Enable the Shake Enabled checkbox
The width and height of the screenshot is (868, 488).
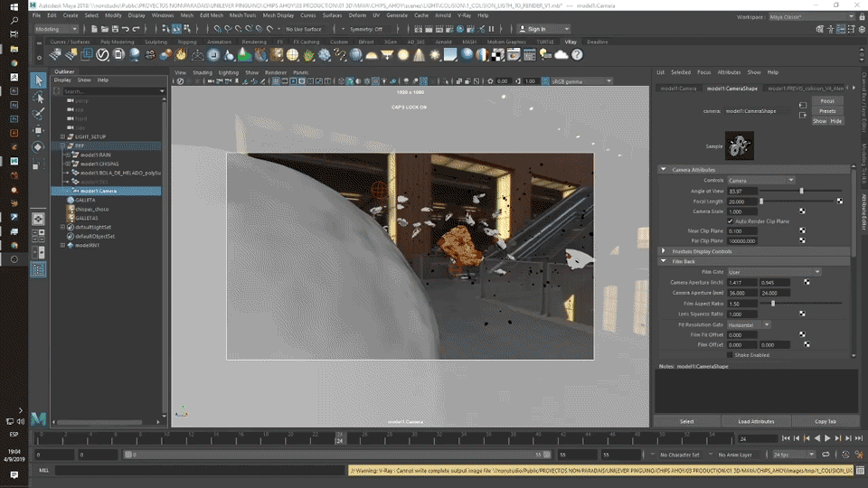tap(731, 355)
